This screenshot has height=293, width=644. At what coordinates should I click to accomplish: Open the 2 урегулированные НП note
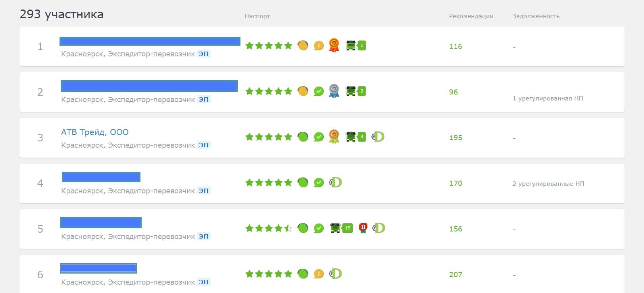pos(548,183)
